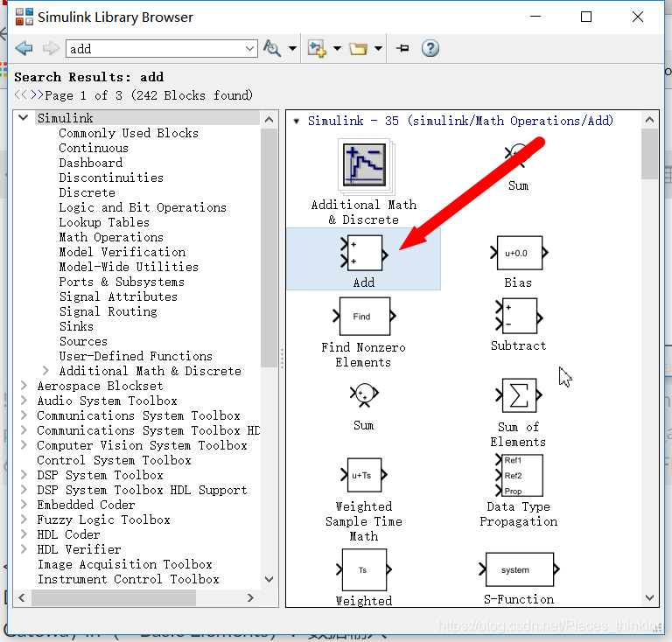Screen dimensions: 672x642
Task: Select the Bias block icon
Action: 519,253
